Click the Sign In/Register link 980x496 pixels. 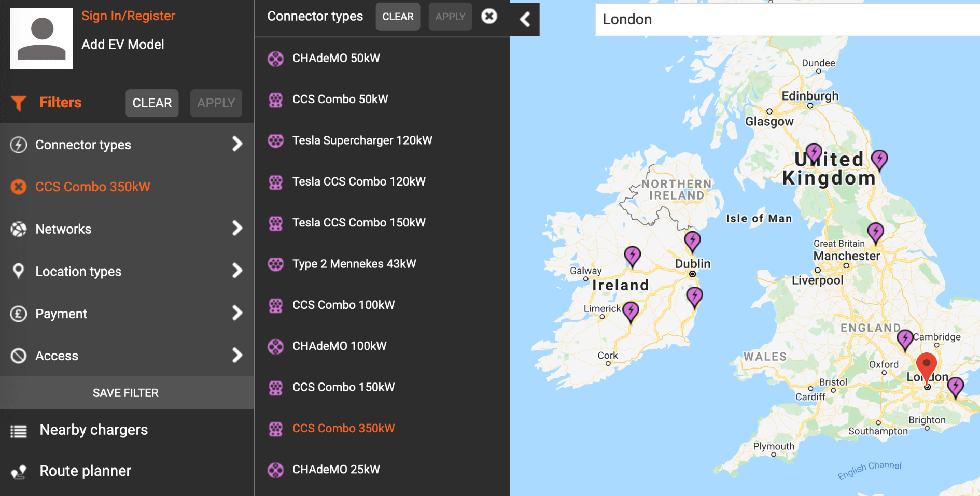click(x=128, y=16)
